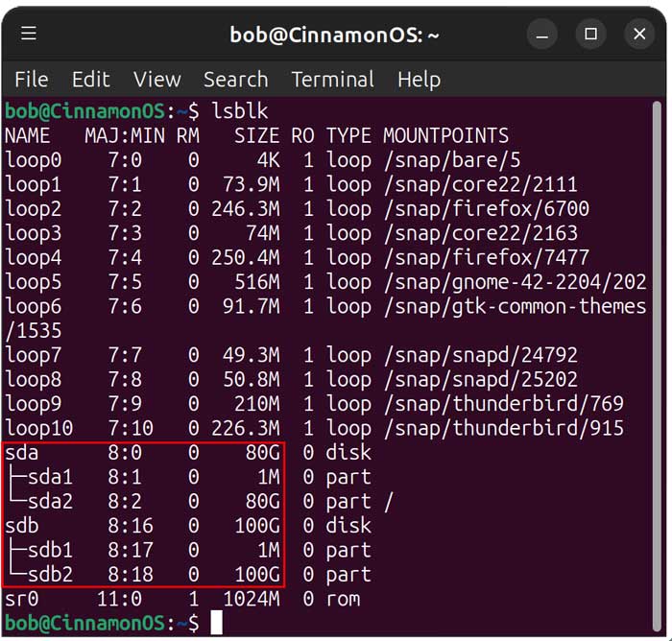The image size is (672, 641).
Task: Open the hamburger menu in the title bar
Action: 29,33
